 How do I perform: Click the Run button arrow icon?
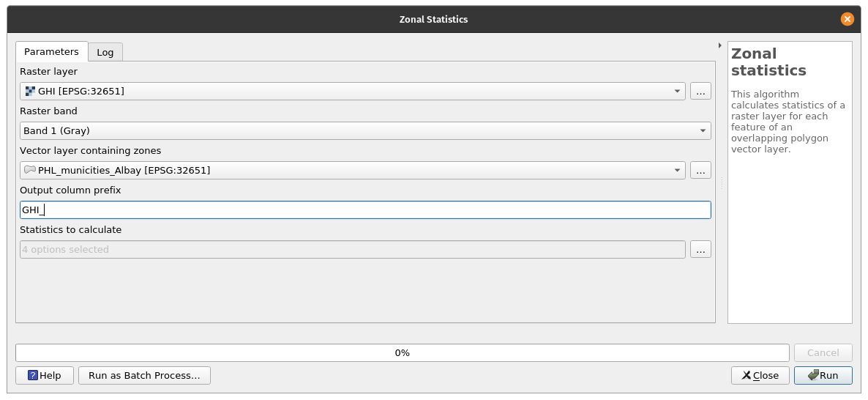click(x=812, y=375)
